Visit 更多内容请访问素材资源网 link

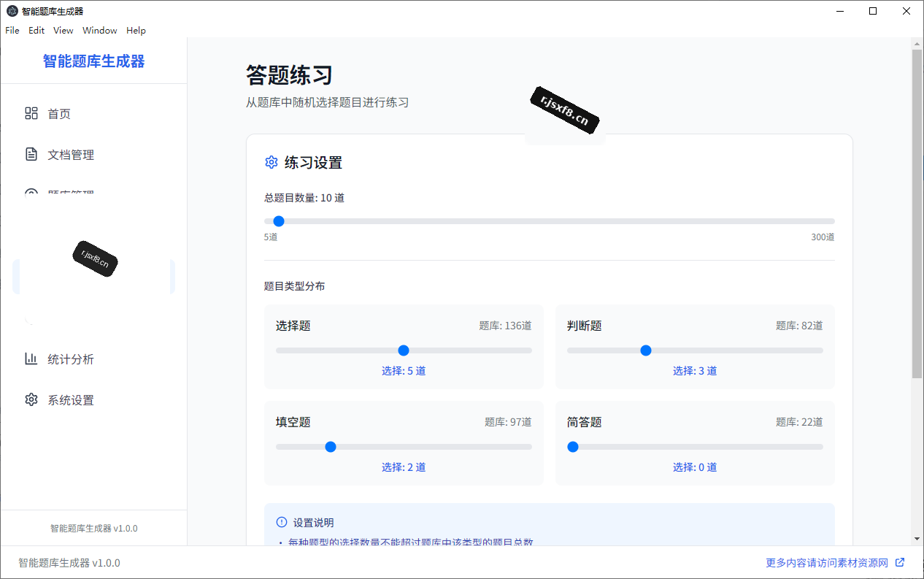point(827,563)
